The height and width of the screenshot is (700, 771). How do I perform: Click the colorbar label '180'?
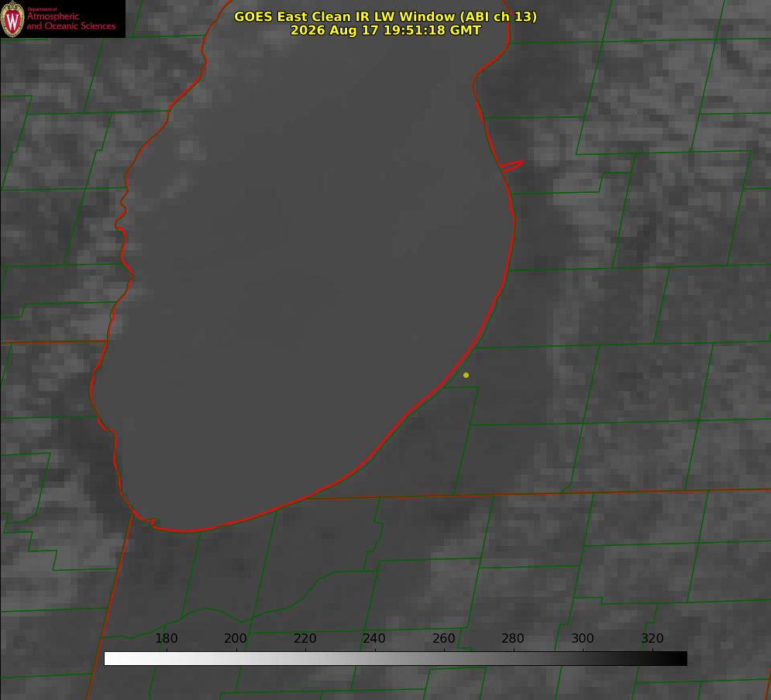pos(166,638)
